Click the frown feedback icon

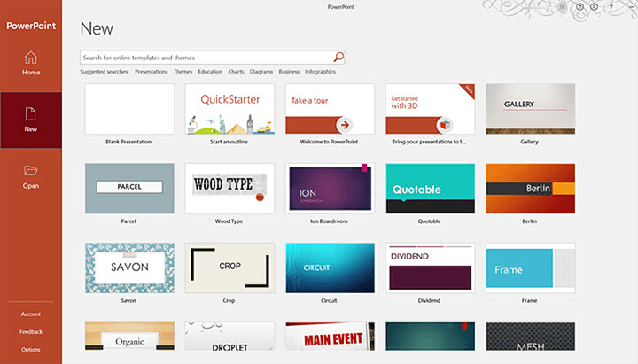pyautogui.click(x=594, y=7)
